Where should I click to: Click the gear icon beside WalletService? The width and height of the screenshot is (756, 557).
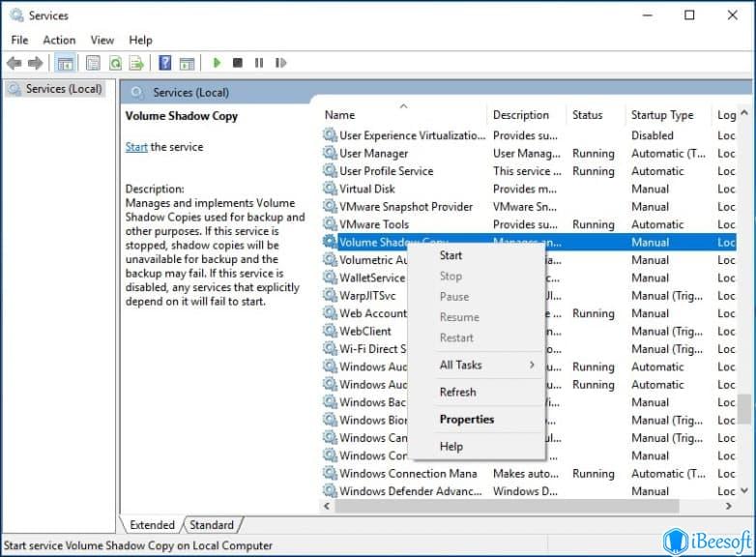pyautogui.click(x=330, y=278)
